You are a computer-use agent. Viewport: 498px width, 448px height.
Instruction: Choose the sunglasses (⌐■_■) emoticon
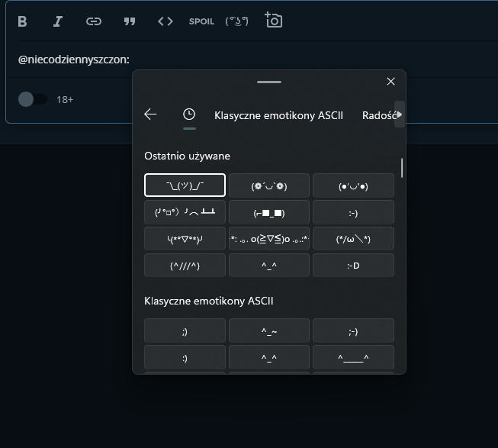(269, 212)
